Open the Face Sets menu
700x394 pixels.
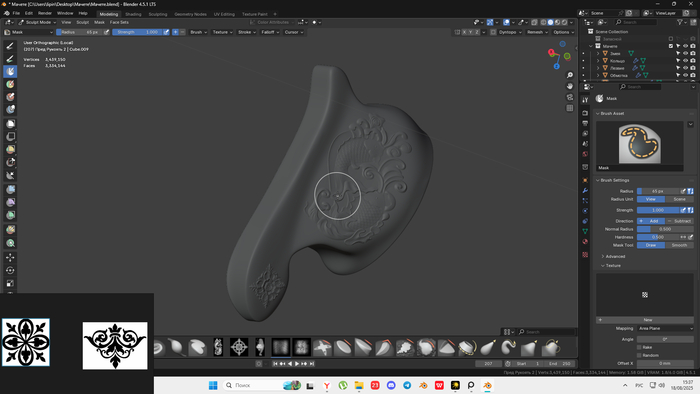pos(119,22)
